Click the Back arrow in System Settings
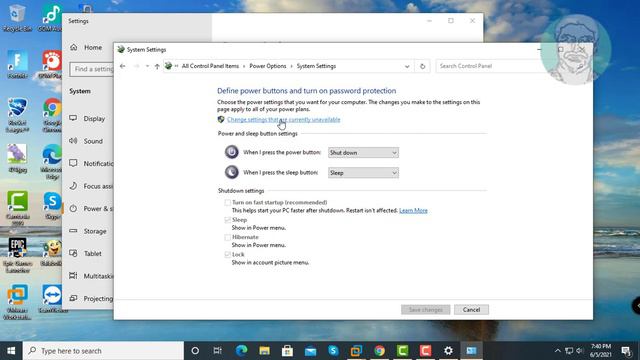 pos(122,66)
